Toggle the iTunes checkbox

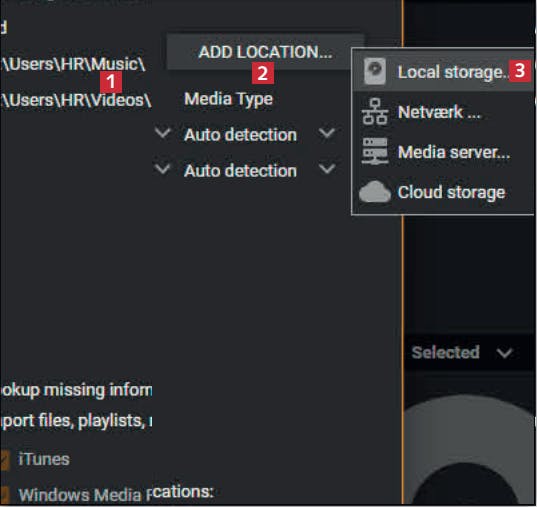[x=4, y=460]
